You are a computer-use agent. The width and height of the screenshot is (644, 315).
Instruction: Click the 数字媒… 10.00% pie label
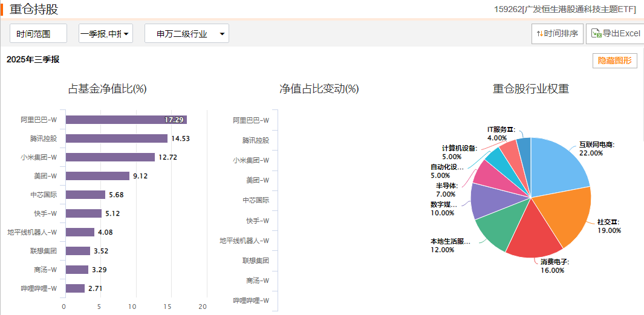pos(444,209)
